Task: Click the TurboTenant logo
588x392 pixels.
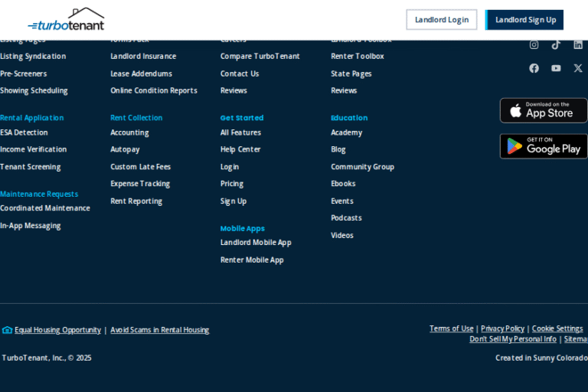Action: point(67,19)
